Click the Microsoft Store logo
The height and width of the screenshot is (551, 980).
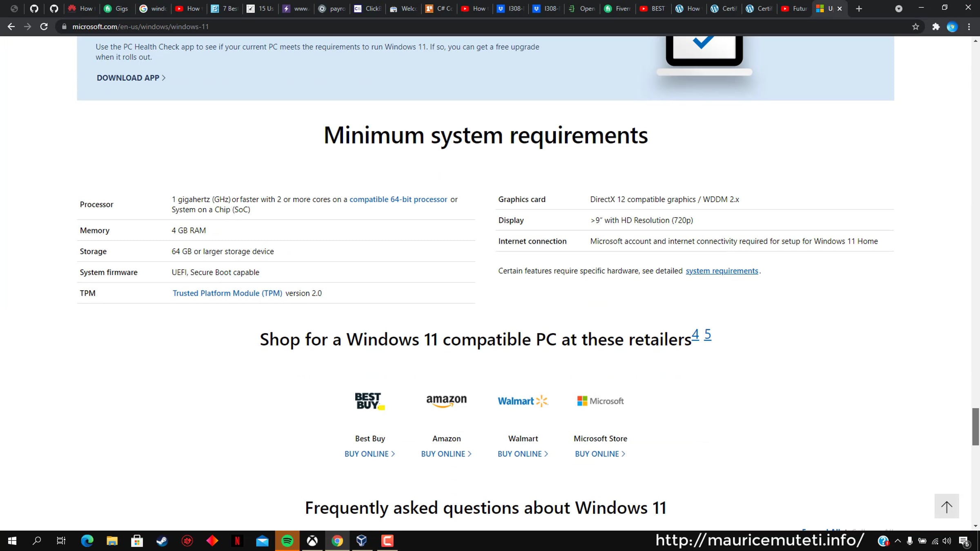tap(600, 401)
